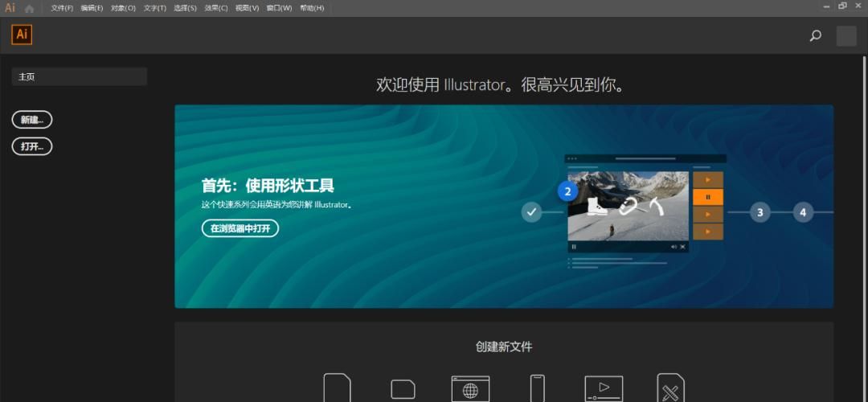Open the 效果(C) menu
Screen dimensions: 868x402
216,8
